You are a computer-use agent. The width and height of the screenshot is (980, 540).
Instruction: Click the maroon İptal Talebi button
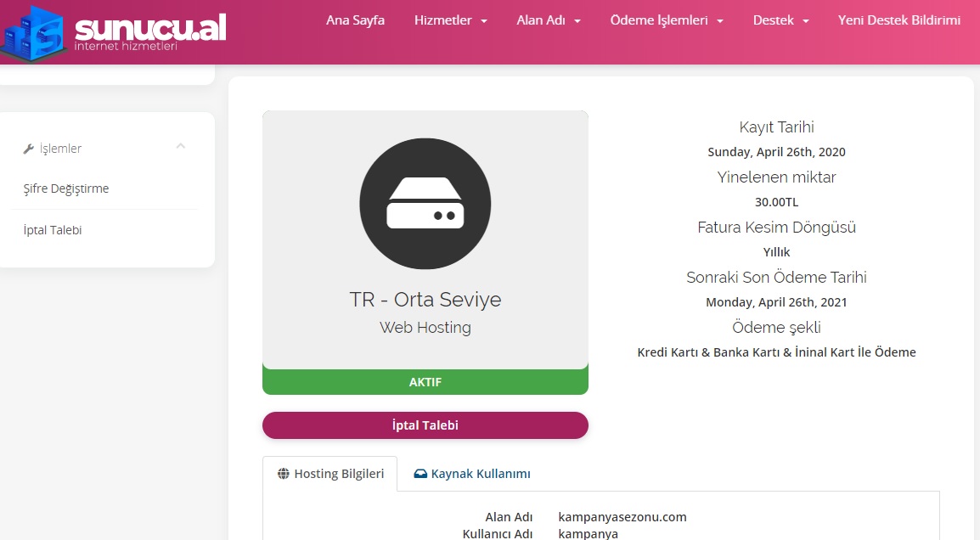(425, 425)
